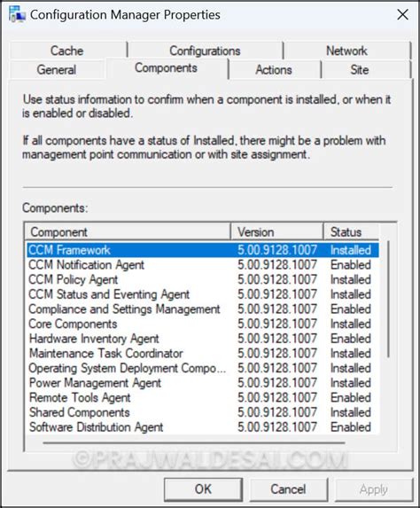Click the Installed status of CCM Framework

click(x=351, y=250)
